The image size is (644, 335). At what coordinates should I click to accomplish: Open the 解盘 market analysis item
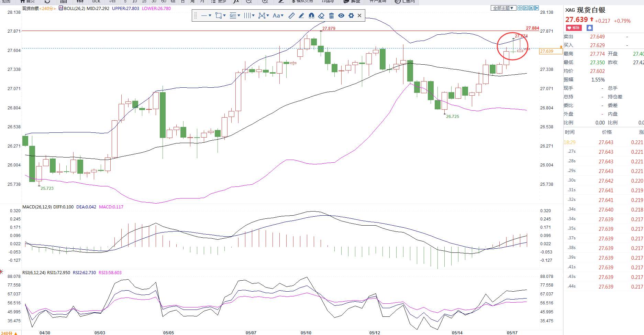(x=352, y=1)
